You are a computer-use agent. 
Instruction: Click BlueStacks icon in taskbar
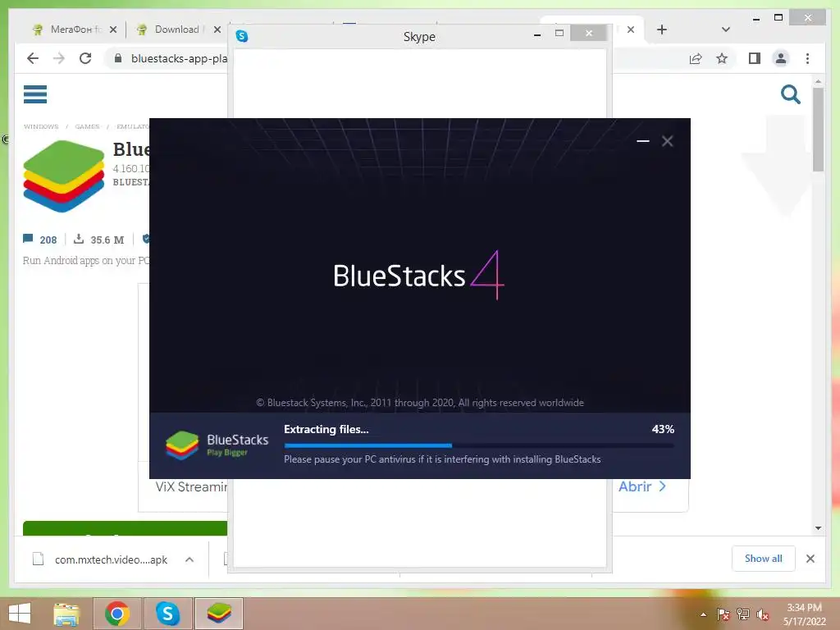219,614
